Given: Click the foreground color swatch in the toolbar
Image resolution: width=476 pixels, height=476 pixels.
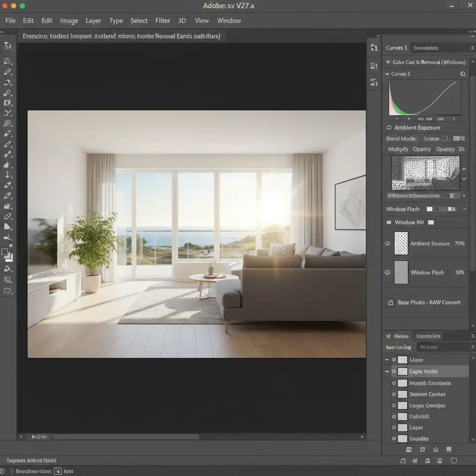Looking at the screenshot, I should pos(5,252).
